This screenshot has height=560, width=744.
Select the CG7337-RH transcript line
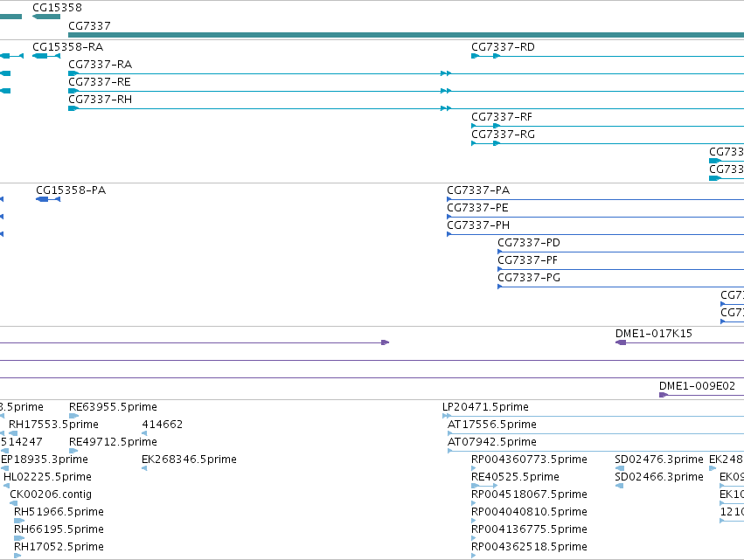point(407,108)
